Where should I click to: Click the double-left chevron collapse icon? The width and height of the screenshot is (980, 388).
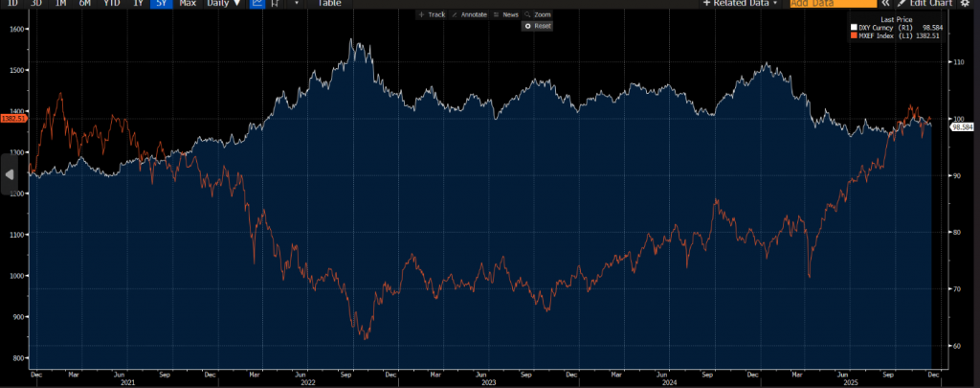885,4
